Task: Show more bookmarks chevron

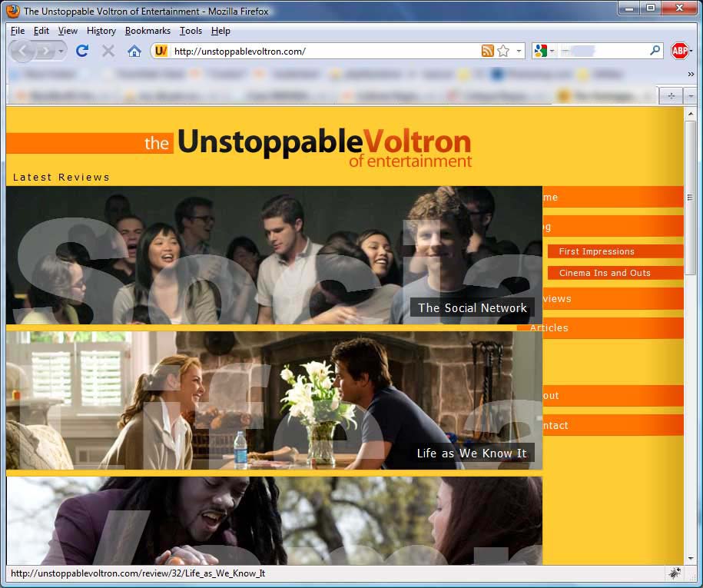Action: [x=691, y=74]
